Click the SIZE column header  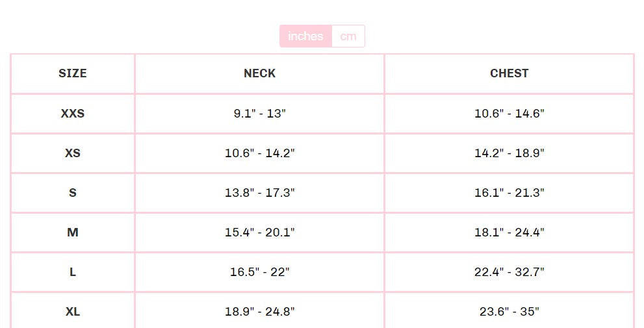(73, 73)
